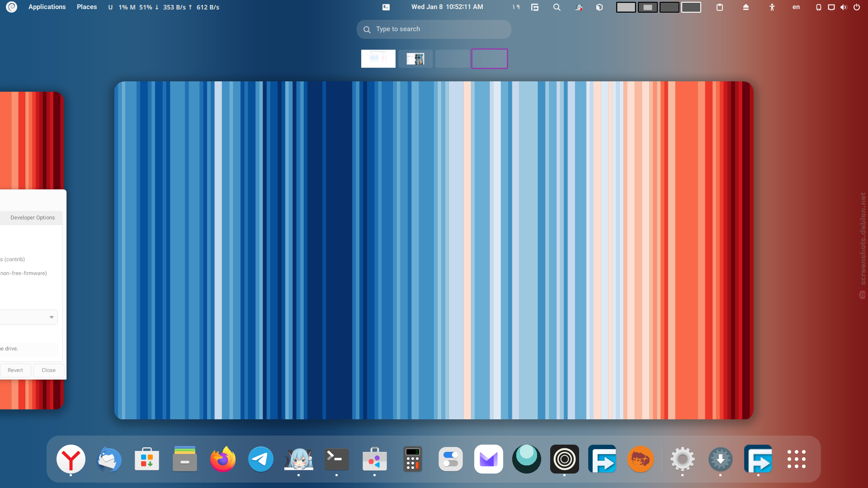
Task: Click the Revert button in software dialog
Action: point(15,371)
